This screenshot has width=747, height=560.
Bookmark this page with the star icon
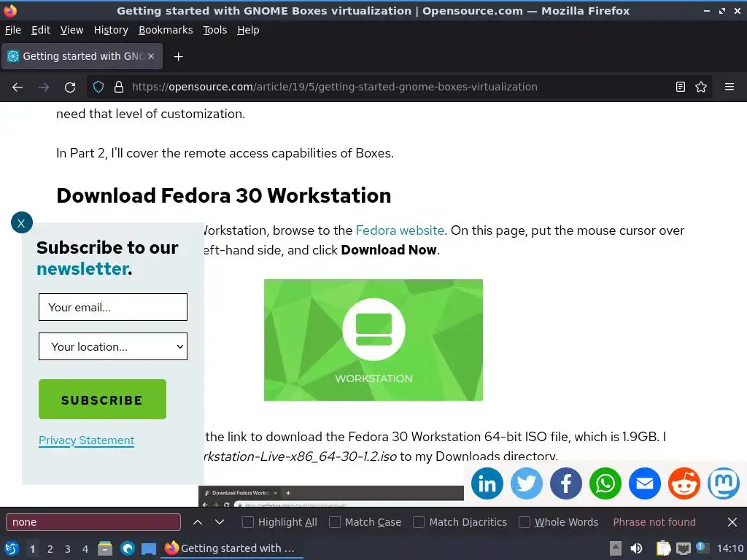(701, 87)
